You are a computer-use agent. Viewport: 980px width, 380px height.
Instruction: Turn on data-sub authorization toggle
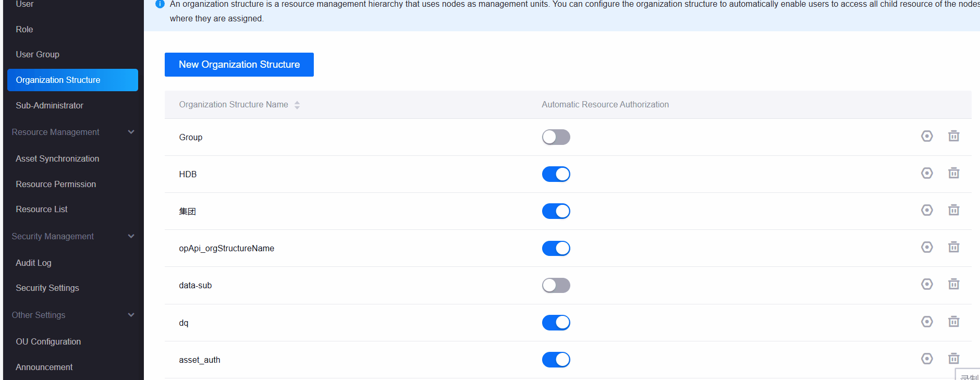click(556, 285)
